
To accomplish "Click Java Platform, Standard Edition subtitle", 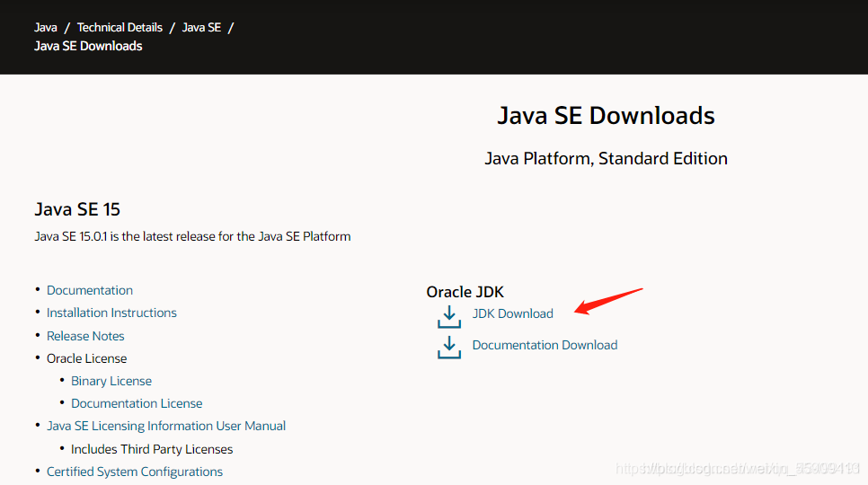I will click(607, 159).
